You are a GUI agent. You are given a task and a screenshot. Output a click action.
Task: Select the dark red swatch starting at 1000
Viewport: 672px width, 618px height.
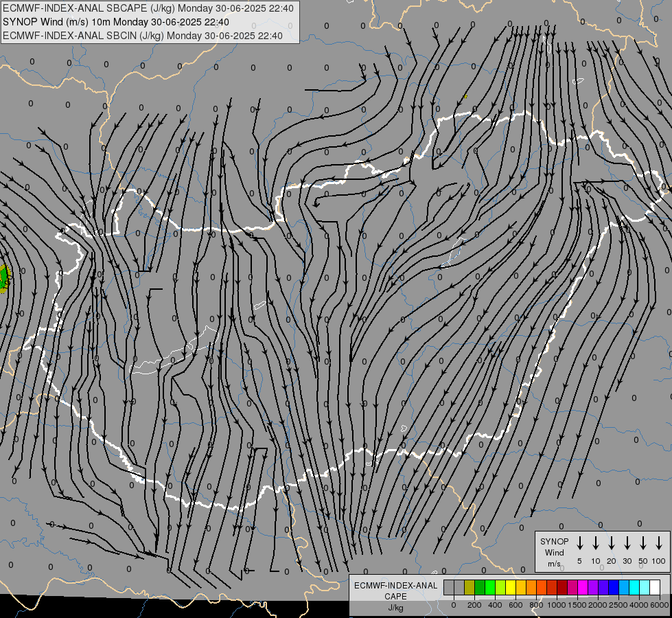(563, 588)
